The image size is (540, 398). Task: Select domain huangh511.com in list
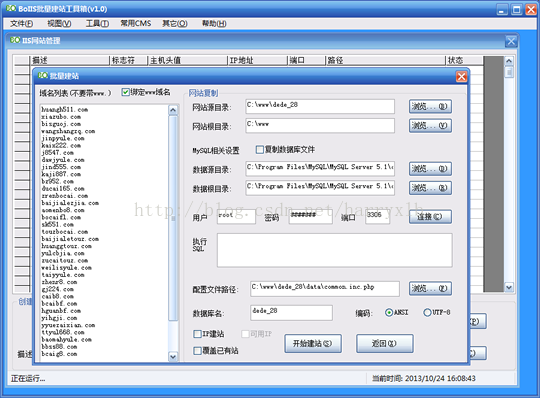[x=65, y=109]
